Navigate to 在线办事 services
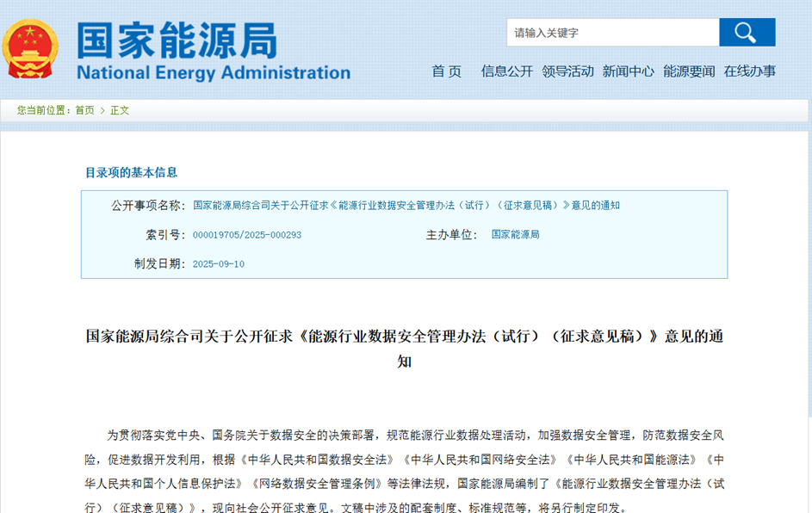The image size is (812, 513). point(749,71)
